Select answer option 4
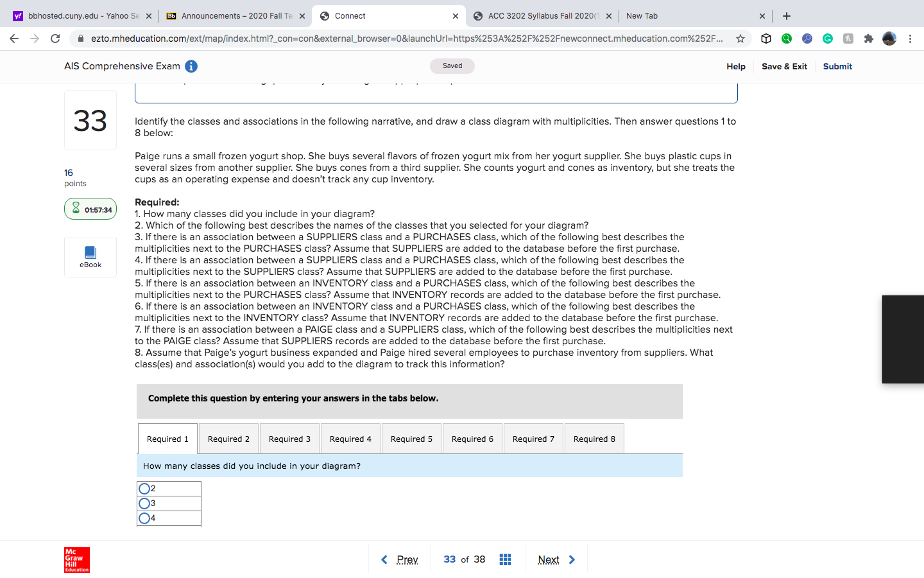The width and height of the screenshot is (924, 578). tap(144, 518)
